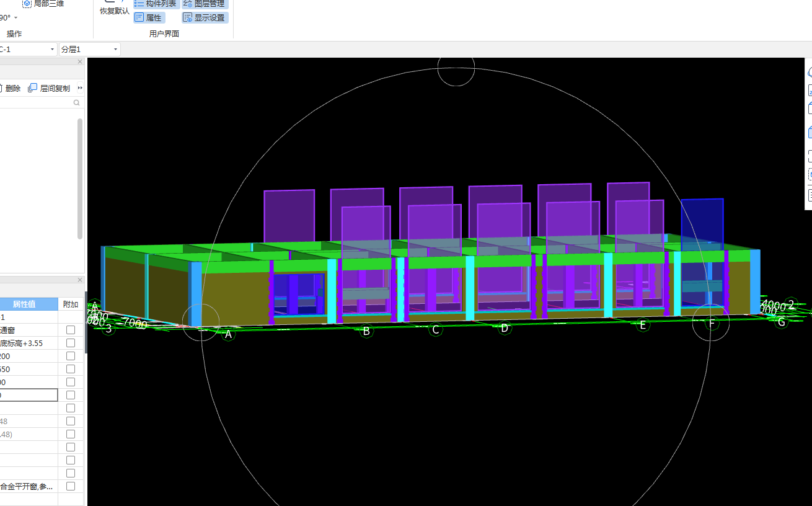The image size is (812, 506).
Task: Activate the 局部三维 local 3D view tool
Action: [43, 4]
